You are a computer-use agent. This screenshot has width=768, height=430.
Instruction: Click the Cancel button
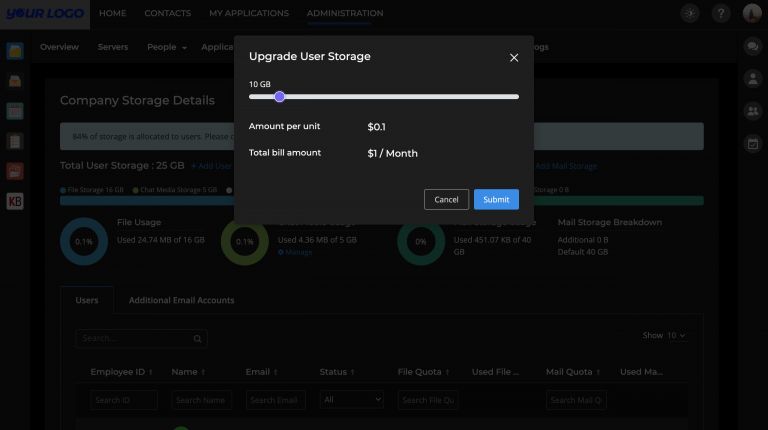(x=446, y=199)
